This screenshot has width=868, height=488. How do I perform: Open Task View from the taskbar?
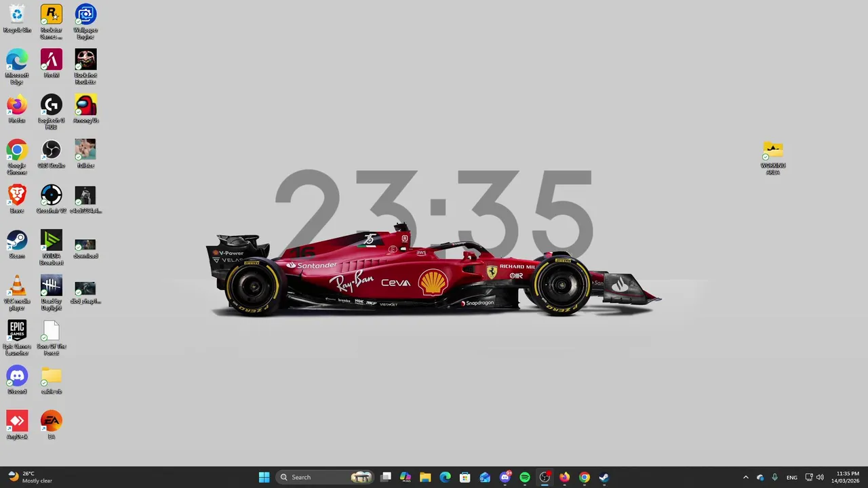[x=386, y=477]
